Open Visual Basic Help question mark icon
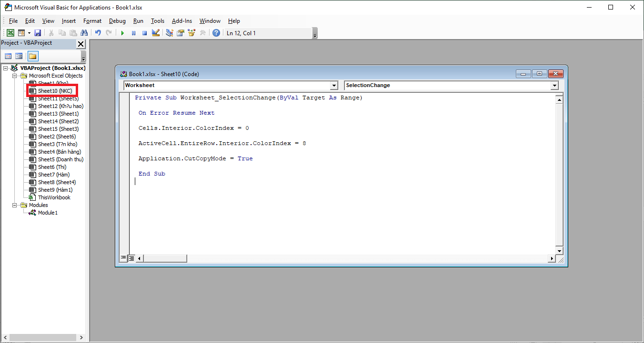644x343 pixels. click(216, 33)
